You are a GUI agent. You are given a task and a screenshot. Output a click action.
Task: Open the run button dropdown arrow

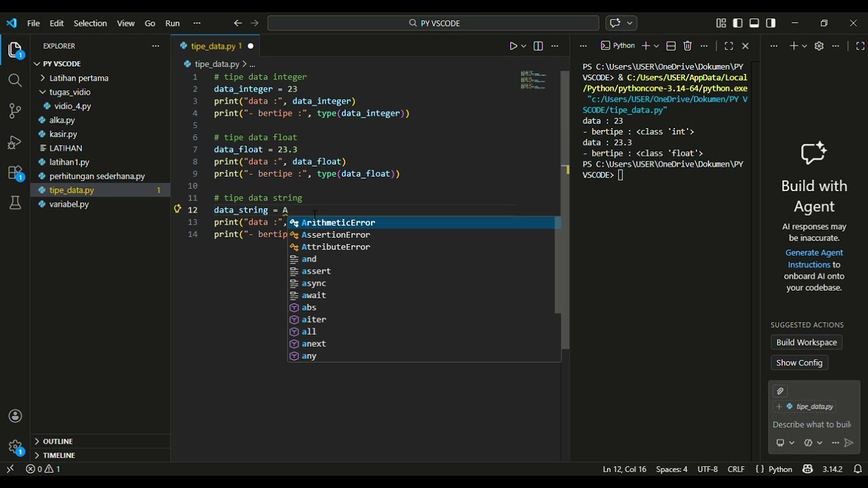pos(524,46)
